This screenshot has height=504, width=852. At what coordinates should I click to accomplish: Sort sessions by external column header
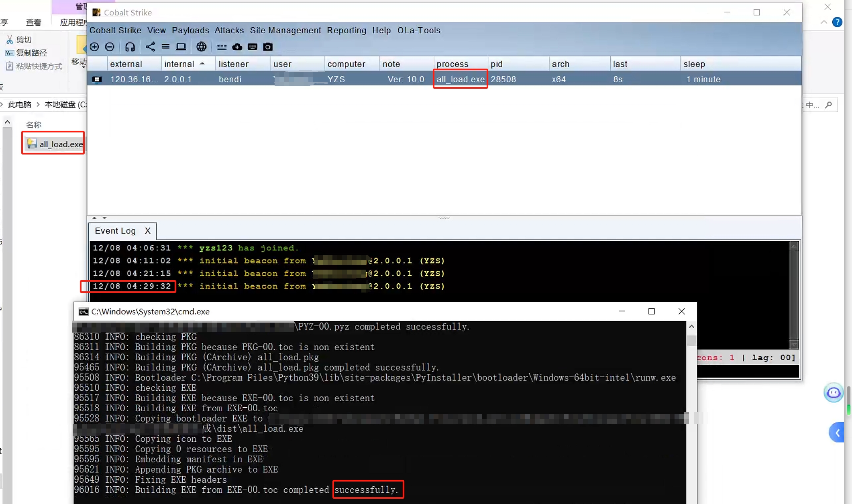point(134,64)
